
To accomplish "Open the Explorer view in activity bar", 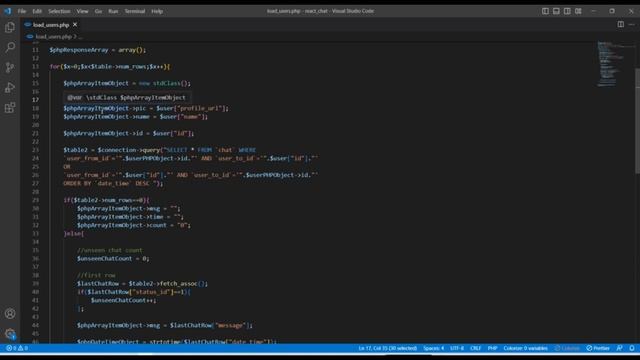I will [x=10, y=27].
